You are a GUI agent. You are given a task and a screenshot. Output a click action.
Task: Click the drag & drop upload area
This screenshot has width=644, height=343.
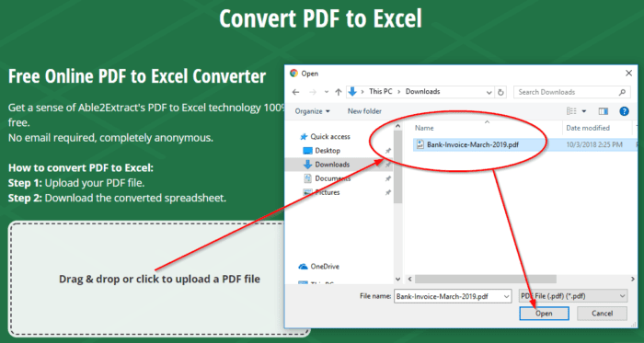point(159,279)
